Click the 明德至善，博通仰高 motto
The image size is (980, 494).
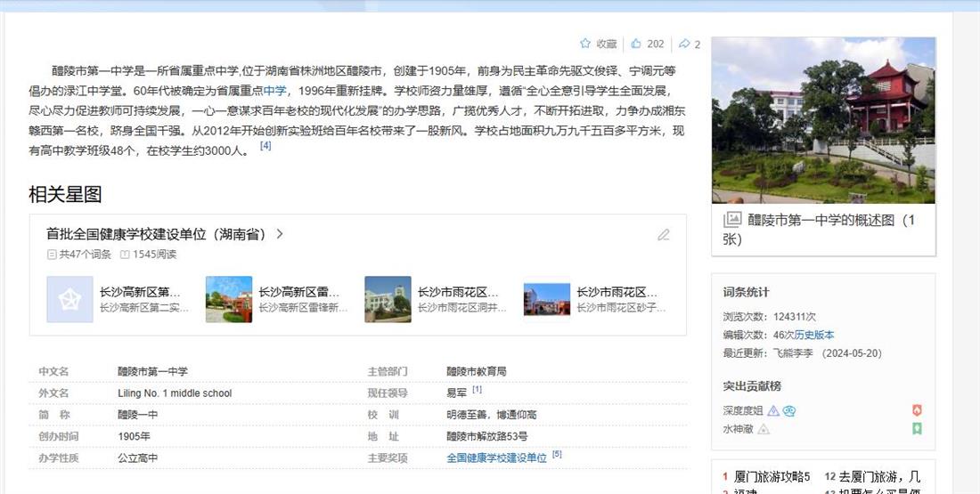[491, 415]
